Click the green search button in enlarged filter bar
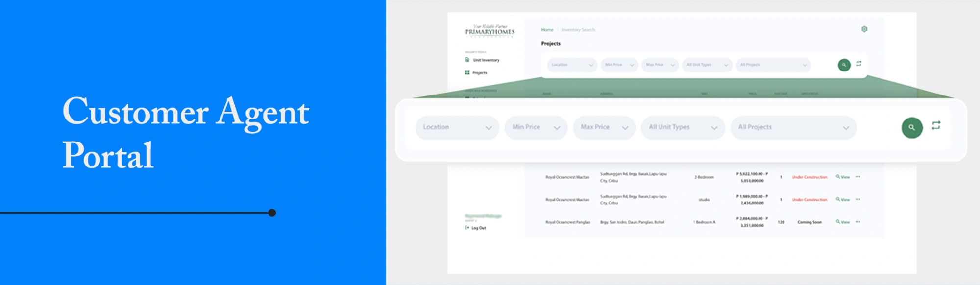The height and width of the screenshot is (285, 980). (x=912, y=127)
